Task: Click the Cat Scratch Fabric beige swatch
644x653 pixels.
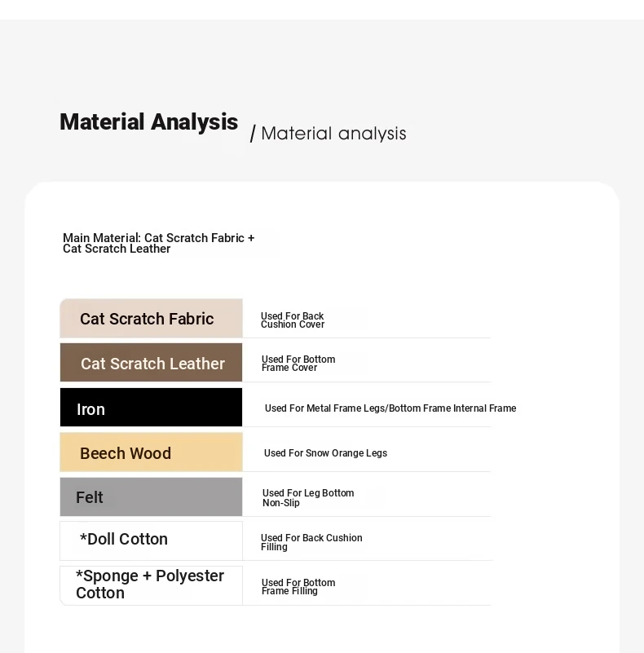Action: [151, 318]
